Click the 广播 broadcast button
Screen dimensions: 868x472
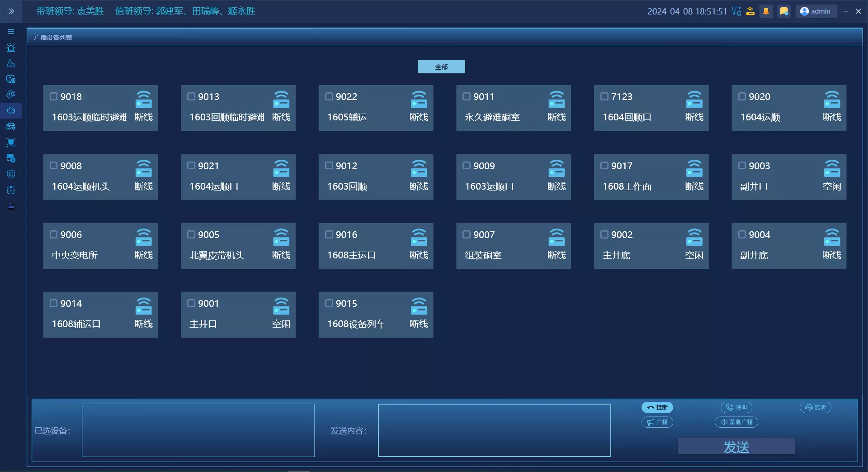(657, 422)
